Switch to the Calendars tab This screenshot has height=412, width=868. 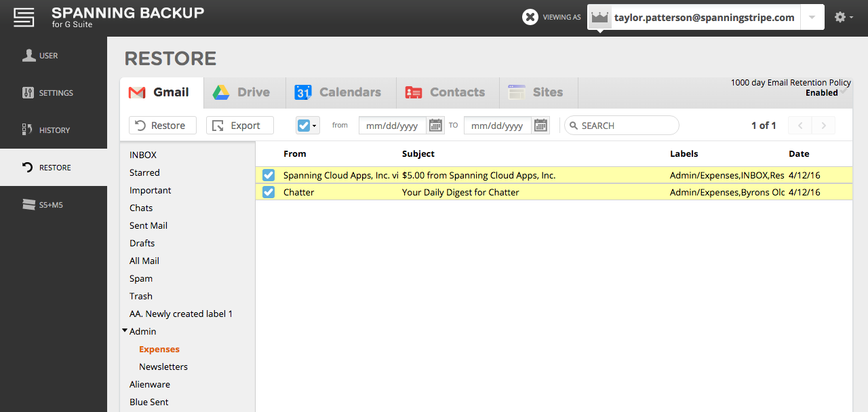[x=338, y=92]
